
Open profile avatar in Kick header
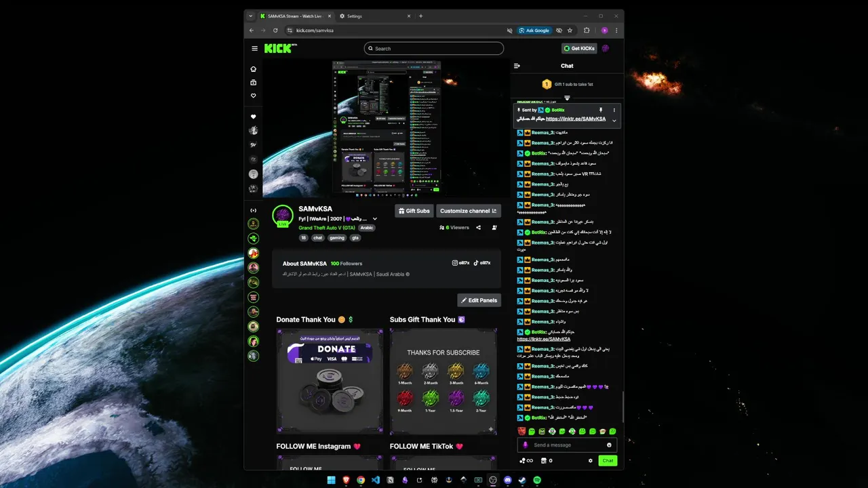[606, 48]
